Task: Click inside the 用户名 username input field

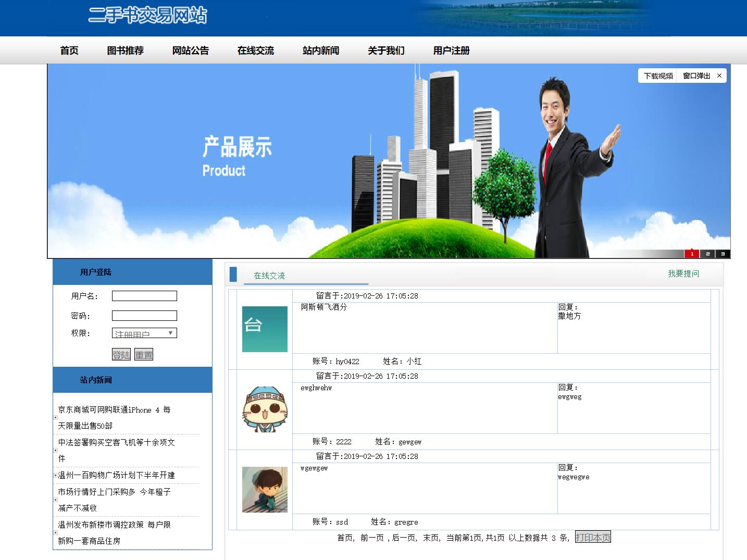Action: (144, 295)
